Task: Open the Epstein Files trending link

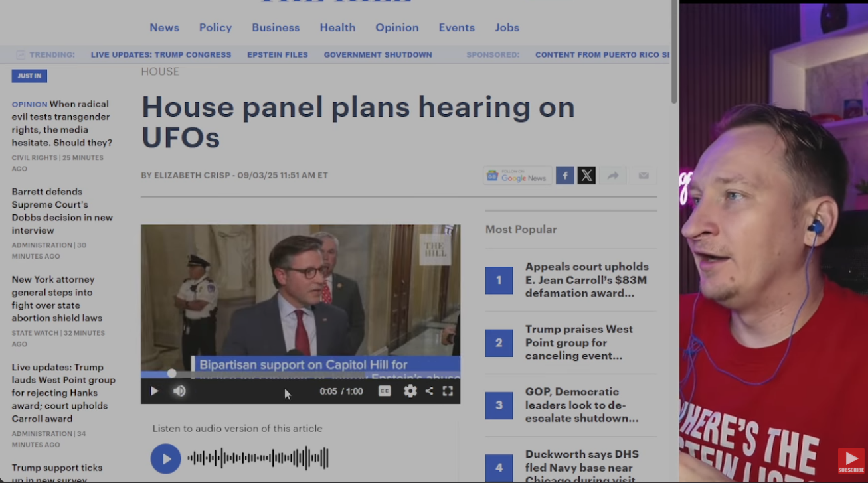Action: pos(278,55)
